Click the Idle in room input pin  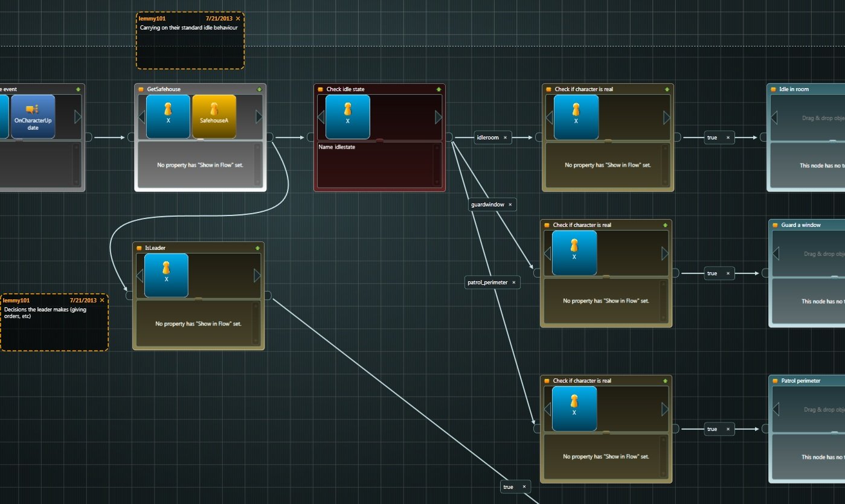click(x=764, y=137)
